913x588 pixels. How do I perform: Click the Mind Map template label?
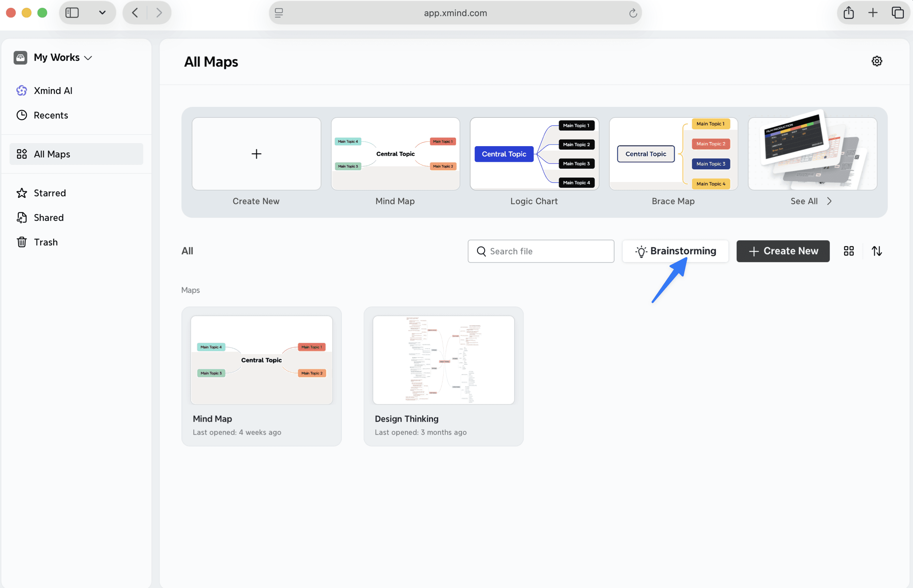click(x=395, y=201)
